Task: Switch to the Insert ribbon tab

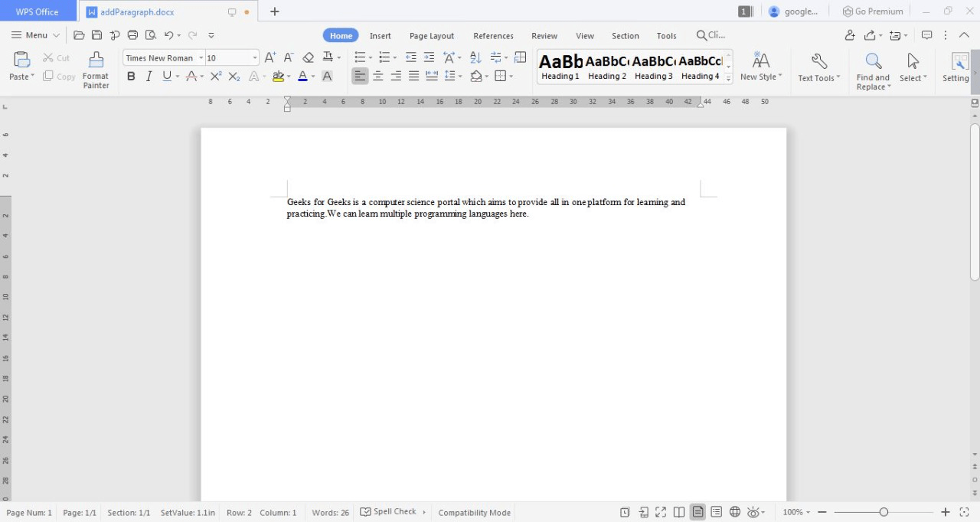Action: [x=381, y=35]
